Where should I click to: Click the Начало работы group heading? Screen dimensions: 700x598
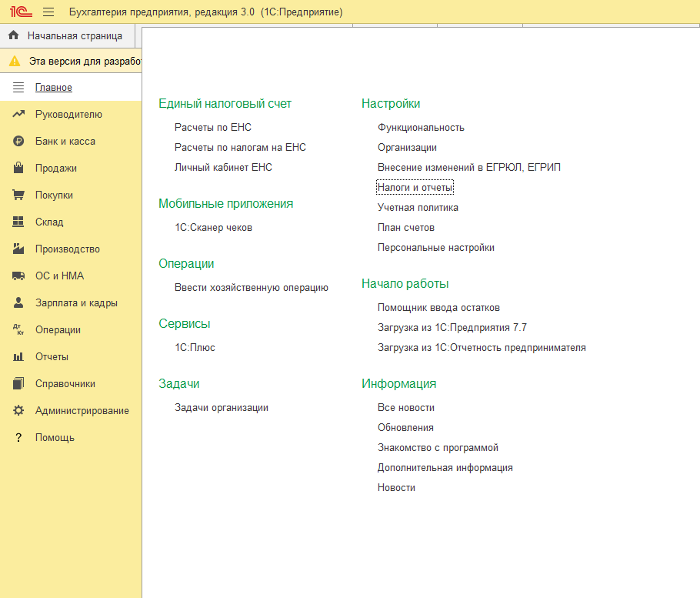tap(405, 283)
